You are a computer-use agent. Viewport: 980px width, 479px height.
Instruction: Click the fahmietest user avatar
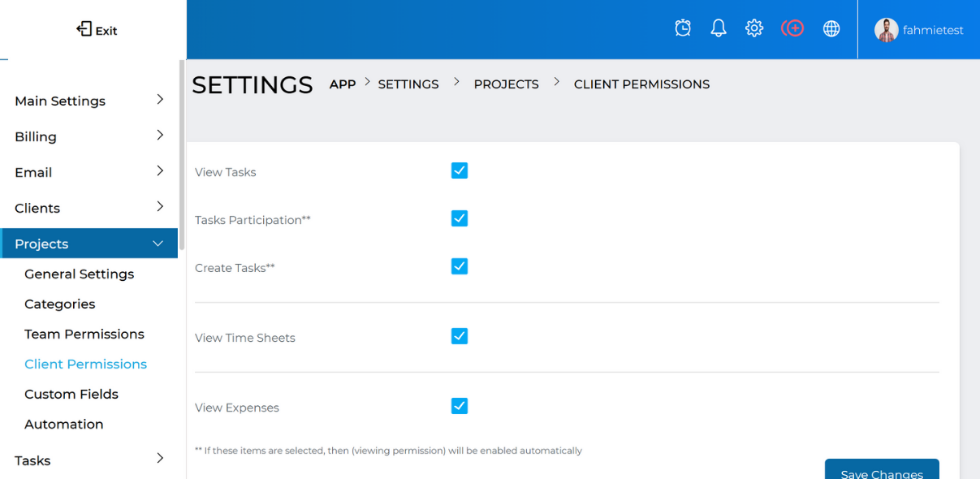886,30
